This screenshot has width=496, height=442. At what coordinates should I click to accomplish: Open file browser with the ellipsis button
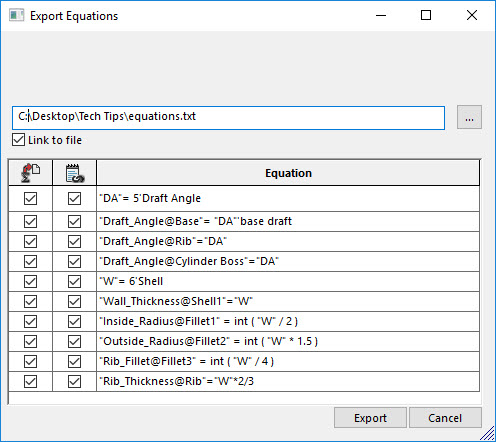469,117
